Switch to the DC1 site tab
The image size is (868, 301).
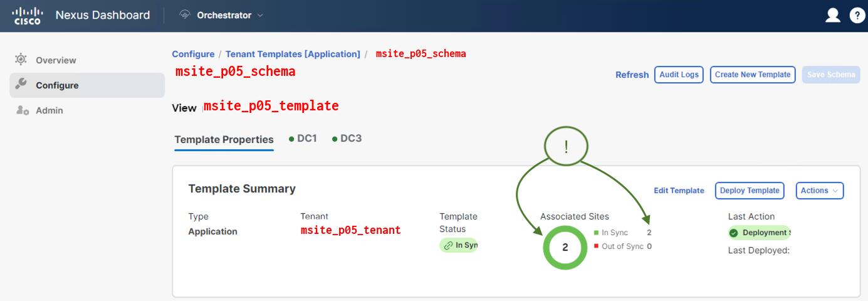pyautogui.click(x=302, y=139)
